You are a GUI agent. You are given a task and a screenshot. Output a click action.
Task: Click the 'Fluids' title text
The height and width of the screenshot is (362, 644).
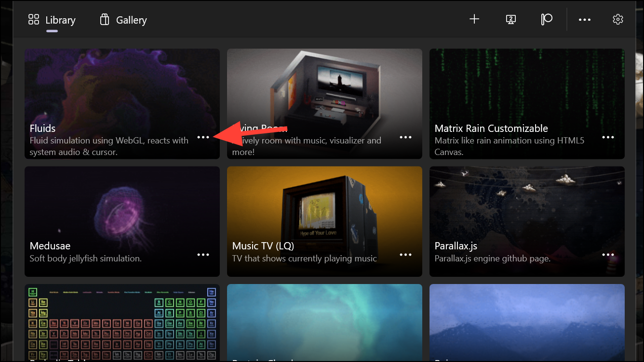(x=42, y=129)
